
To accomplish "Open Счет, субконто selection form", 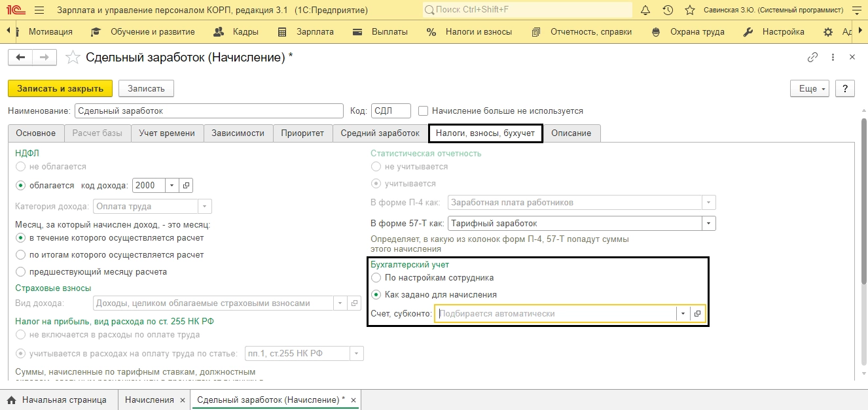I will pyautogui.click(x=697, y=314).
